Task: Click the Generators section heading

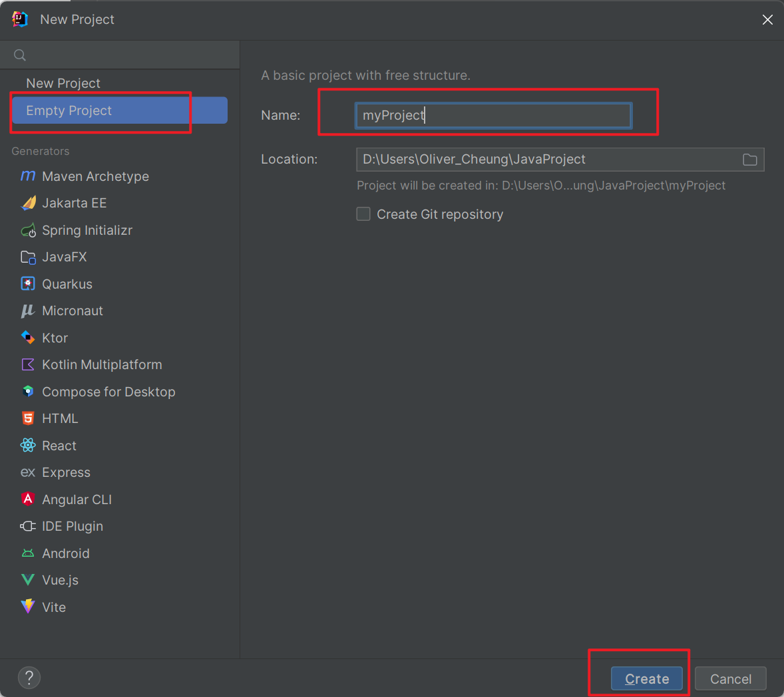Action: (x=41, y=151)
